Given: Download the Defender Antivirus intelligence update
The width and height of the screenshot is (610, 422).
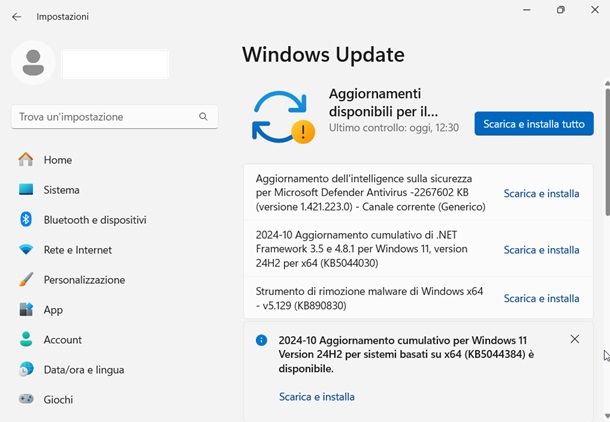Looking at the screenshot, I should point(541,193).
